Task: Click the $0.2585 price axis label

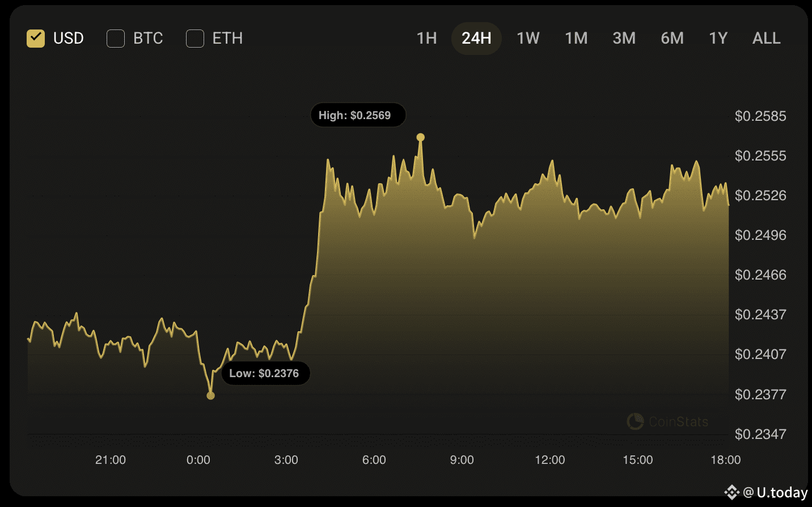Action: [x=760, y=116]
